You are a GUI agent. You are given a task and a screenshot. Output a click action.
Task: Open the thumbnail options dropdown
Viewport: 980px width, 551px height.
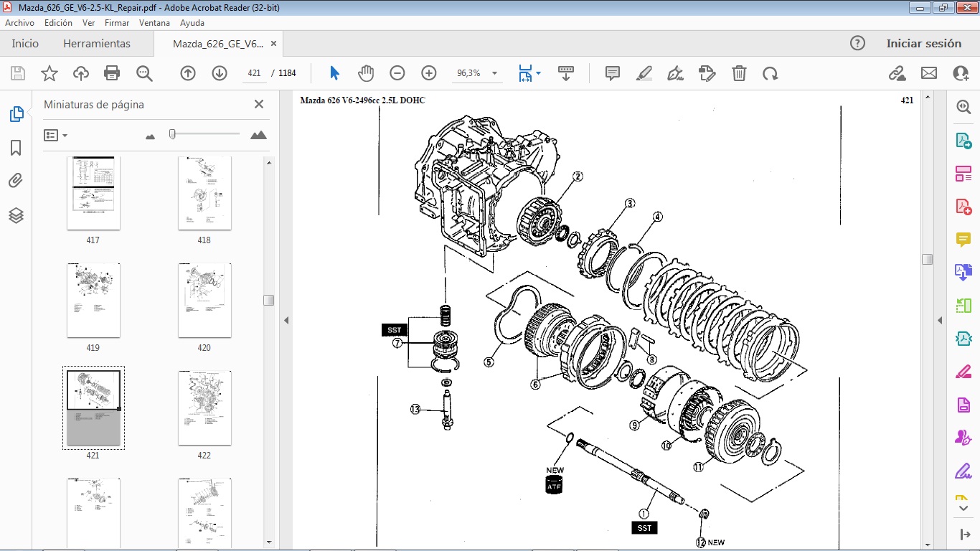tap(55, 135)
